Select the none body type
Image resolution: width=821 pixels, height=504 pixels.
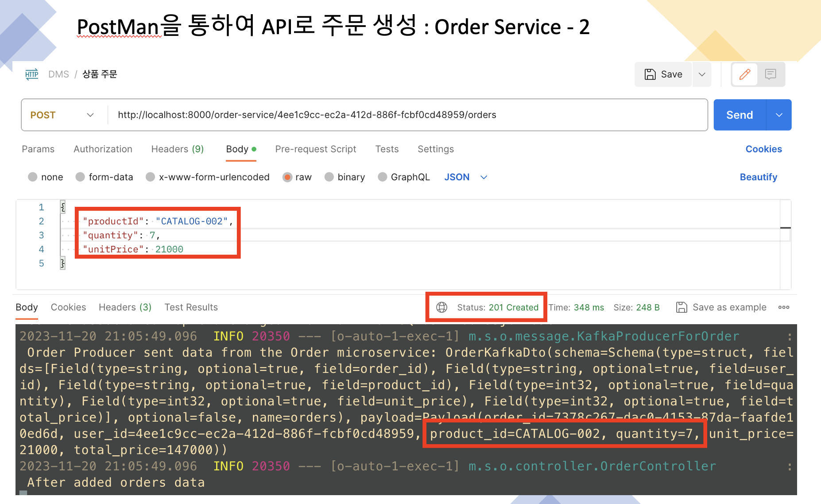pos(32,177)
